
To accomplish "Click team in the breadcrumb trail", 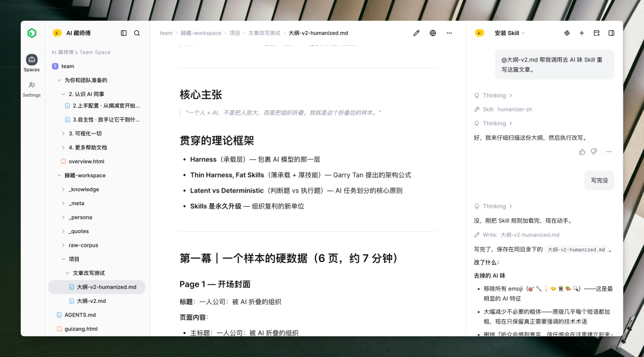I will 166,33.
